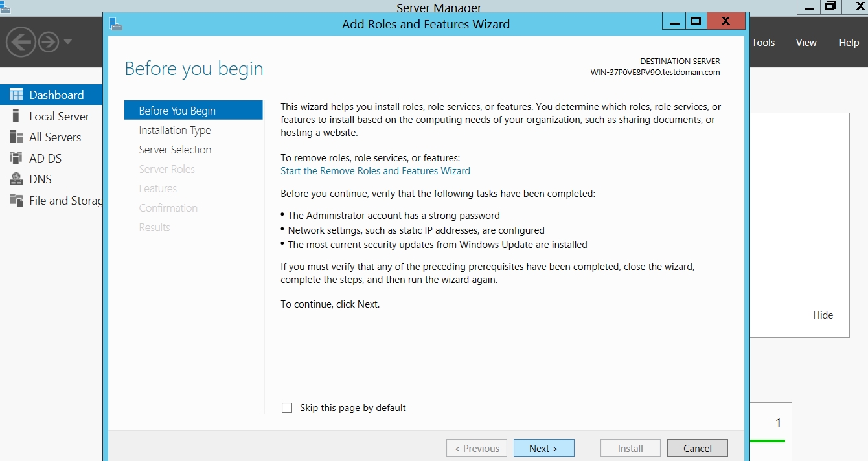Image resolution: width=868 pixels, height=461 pixels.
Task: Open the navigation history dropdown arrow
Action: point(68,43)
